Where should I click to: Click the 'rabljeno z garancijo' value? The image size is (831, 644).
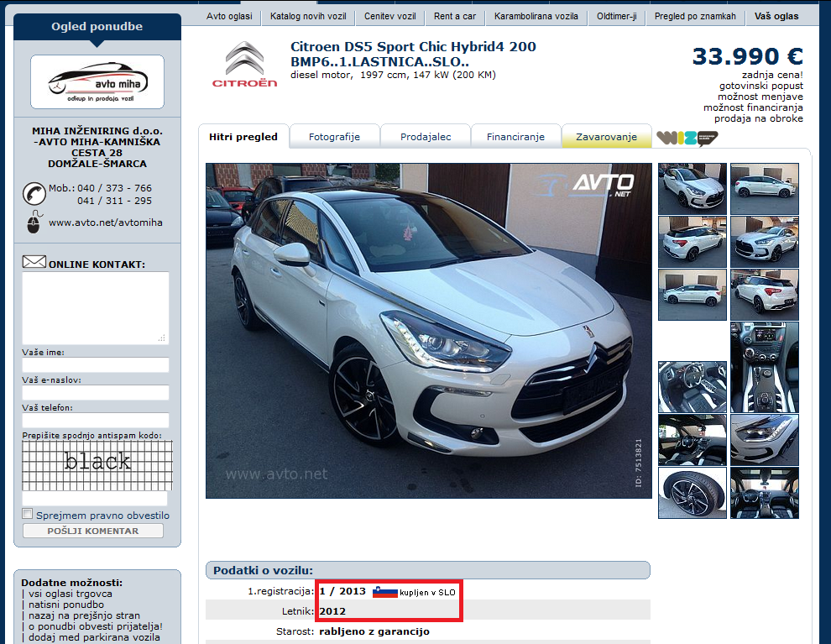374,631
